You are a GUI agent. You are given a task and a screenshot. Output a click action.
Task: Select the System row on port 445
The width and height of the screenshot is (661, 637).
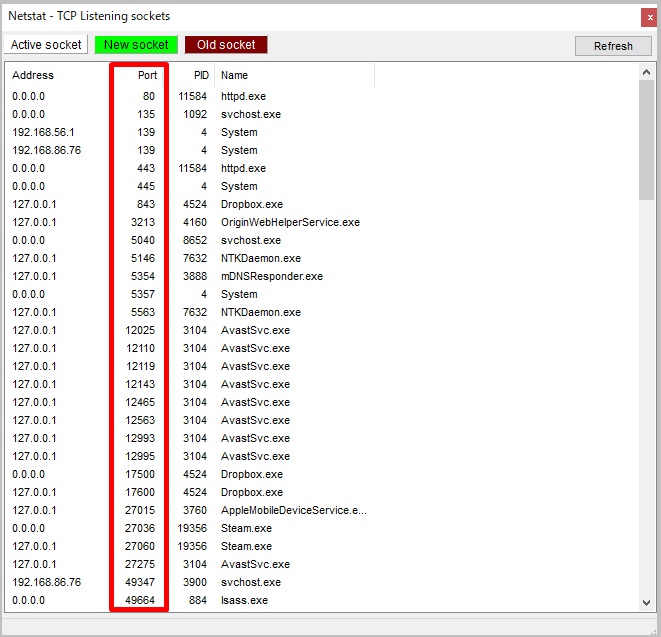(x=190, y=186)
